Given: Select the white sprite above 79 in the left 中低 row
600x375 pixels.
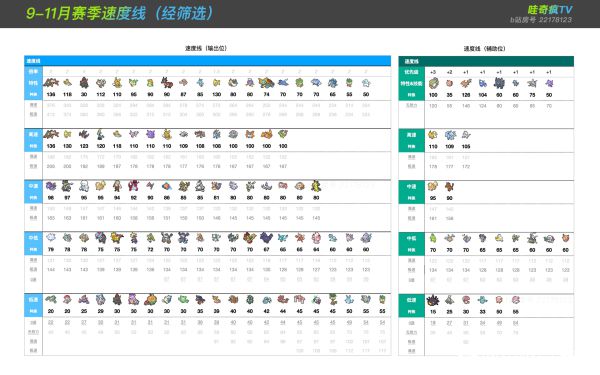Looking at the screenshot, I should point(51,237).
